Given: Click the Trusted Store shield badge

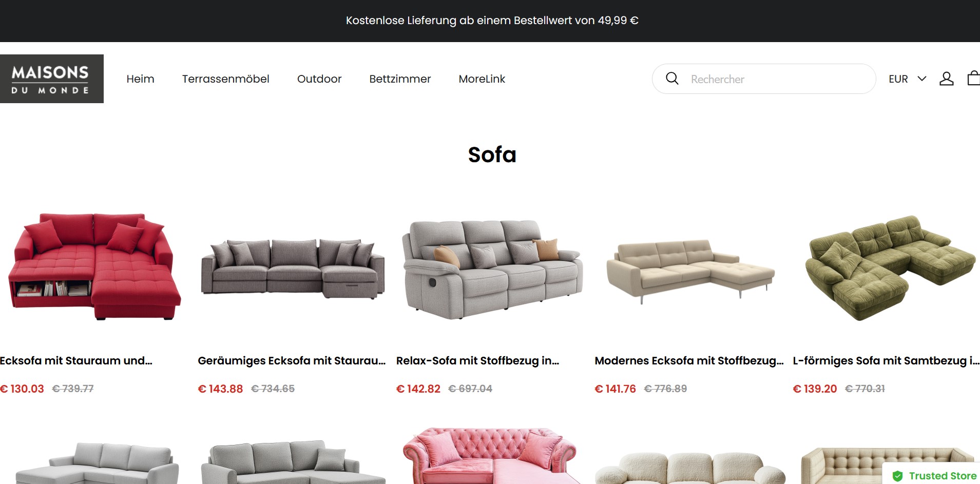Looking at the screenshot, I should pos(935,476).
